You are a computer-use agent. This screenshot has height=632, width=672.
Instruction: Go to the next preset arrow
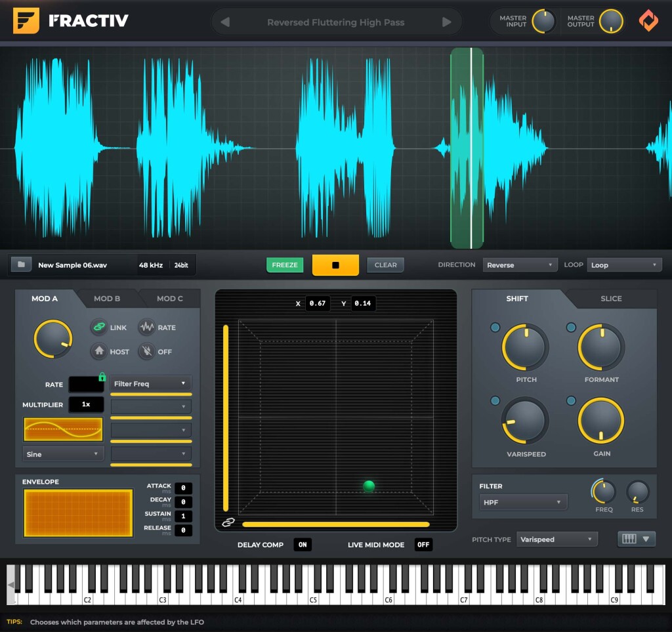[x=447, y=22]
